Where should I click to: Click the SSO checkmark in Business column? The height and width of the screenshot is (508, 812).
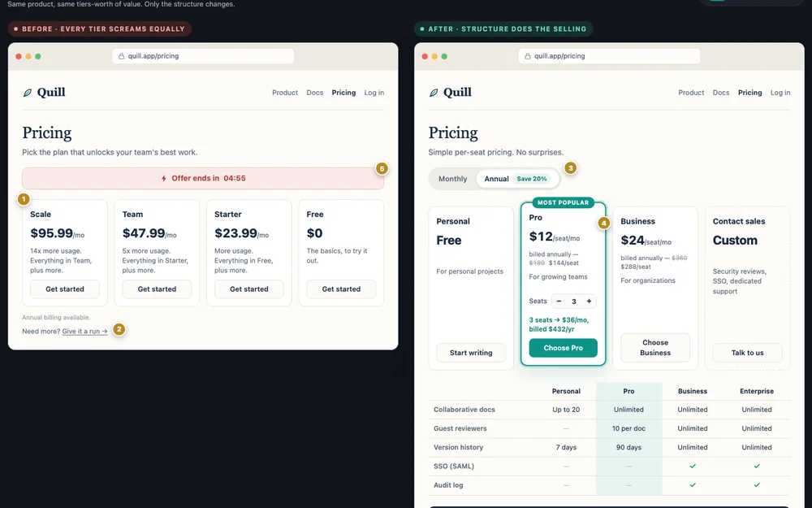[693, 466]
